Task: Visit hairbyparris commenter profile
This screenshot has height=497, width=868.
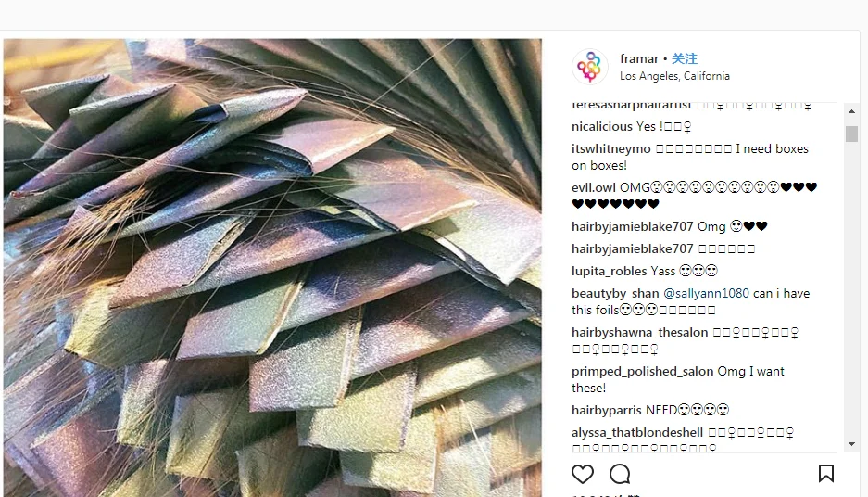Action: pyautogui.click(x=607, y=410)
